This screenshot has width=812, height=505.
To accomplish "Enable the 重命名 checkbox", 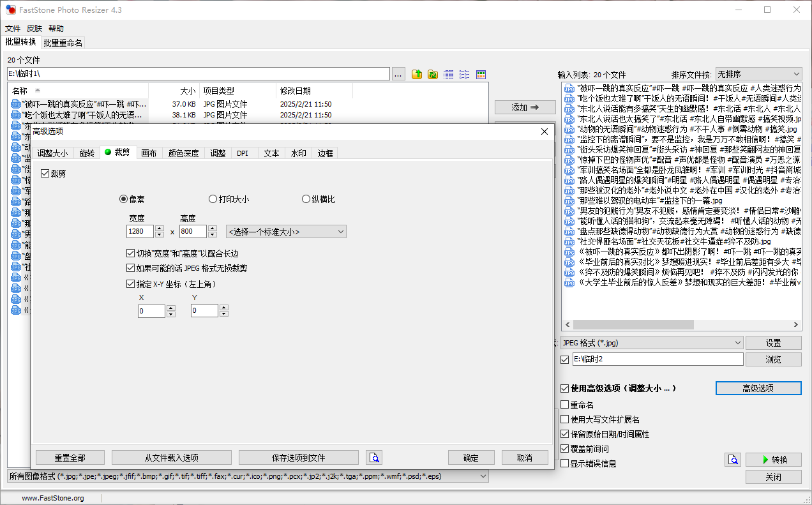I will click(x=564, y=405).
